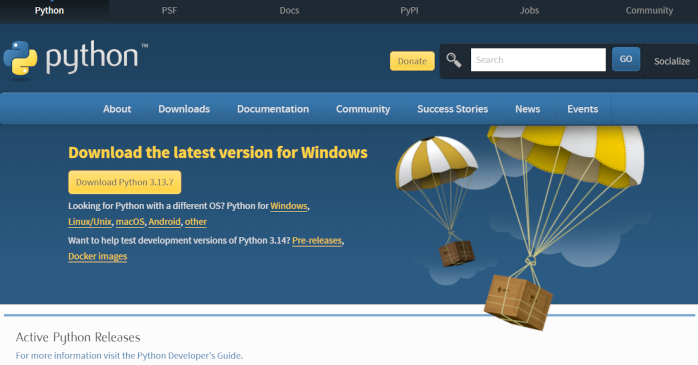The image size is (698, 365).
Task: Open the Docker images link
Action: (x=97, y=256)
